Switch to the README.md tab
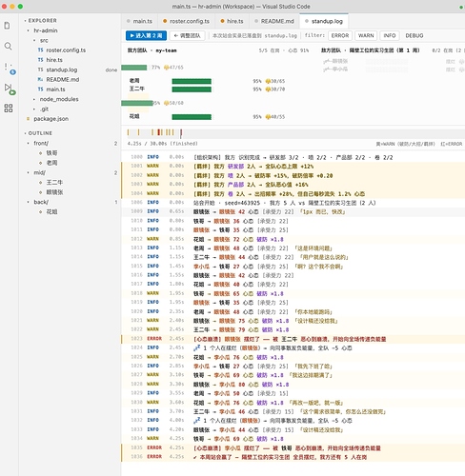 (274, 21)
